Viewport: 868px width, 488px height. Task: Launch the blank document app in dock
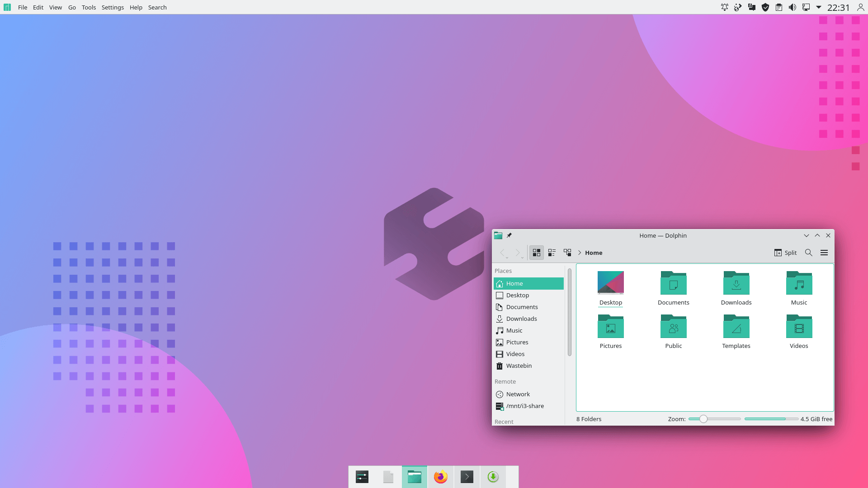click(x=388, y=477)
